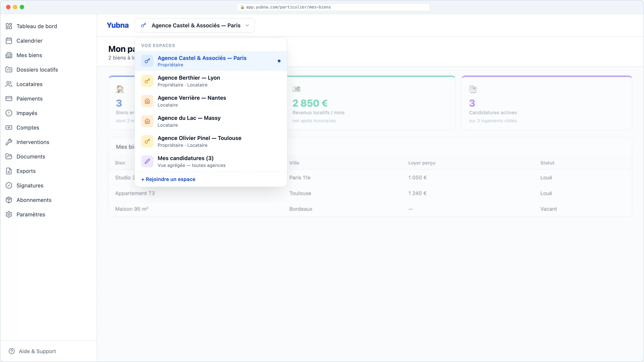Switch to Agence du Lac — Massy
The height and width of the screenshot is (362, 644).
coord(211,121)
